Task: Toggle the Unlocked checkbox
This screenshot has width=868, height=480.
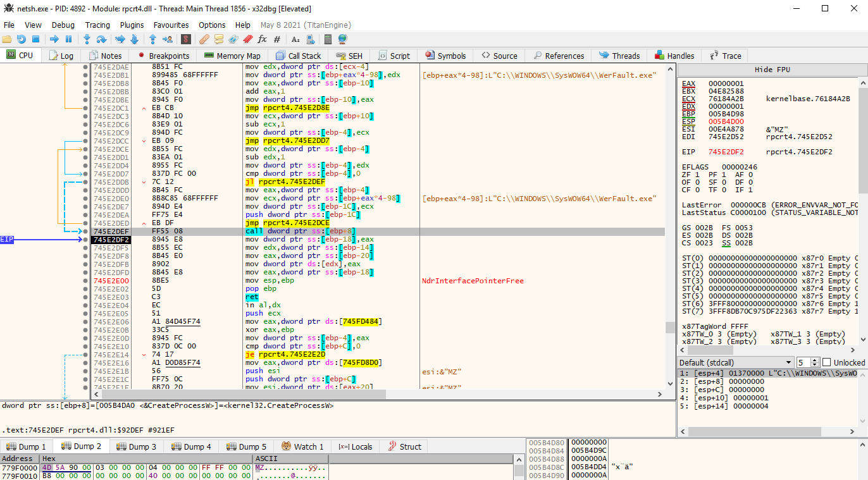Action: pos(826,362)
